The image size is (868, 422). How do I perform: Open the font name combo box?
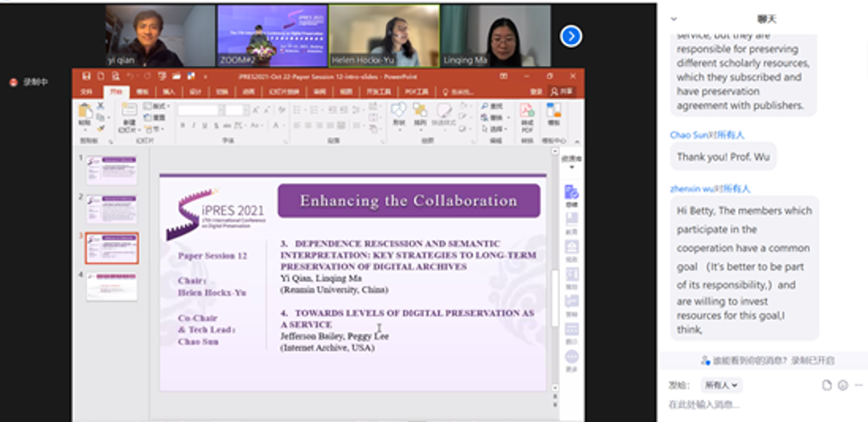(x=201, y=110)
